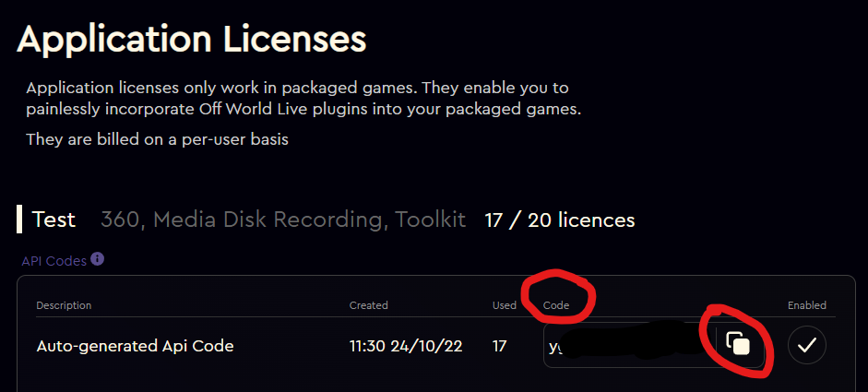Select the 11:30 24/10/22 created timestamp
The width and height of the screenshot is (868, 392).
(x=406, y=347)
